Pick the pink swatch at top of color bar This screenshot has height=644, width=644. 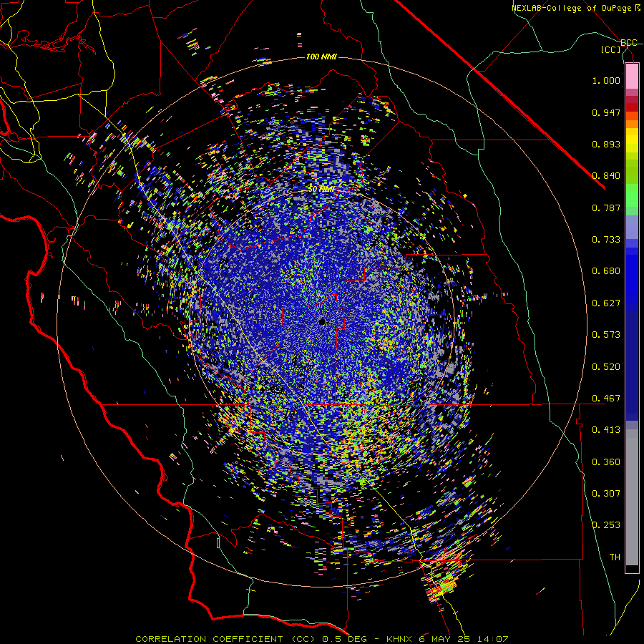[632, 76]
